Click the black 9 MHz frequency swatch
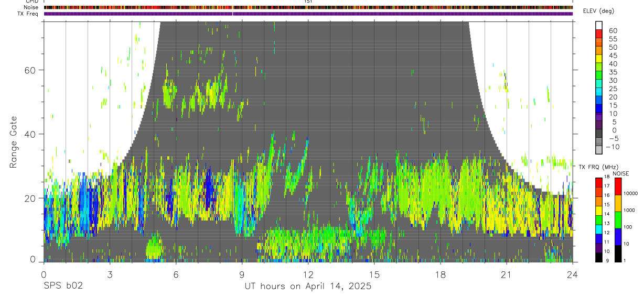Image resolution: width=644 pixels, height=297 pixels. click(x=599, y=257)
